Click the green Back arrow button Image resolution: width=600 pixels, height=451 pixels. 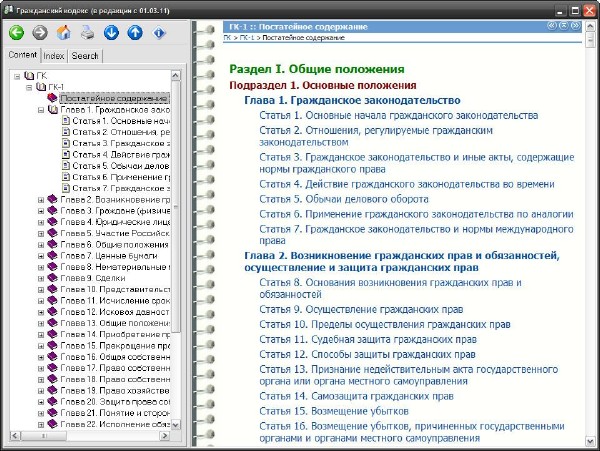click(16, 32)
